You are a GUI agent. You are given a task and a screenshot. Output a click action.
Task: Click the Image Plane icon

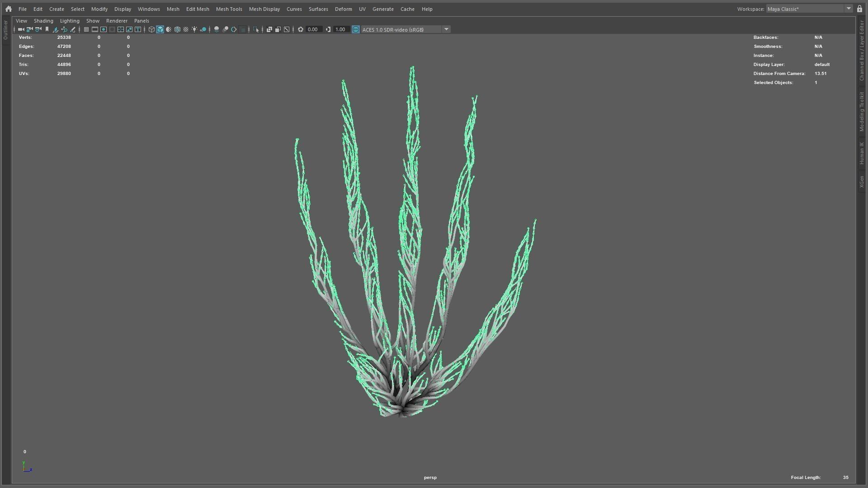[x=55, y=29]
